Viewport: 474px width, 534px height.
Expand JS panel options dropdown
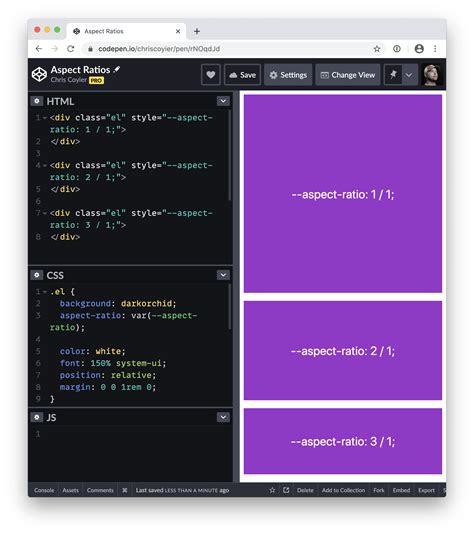[223, 417]
